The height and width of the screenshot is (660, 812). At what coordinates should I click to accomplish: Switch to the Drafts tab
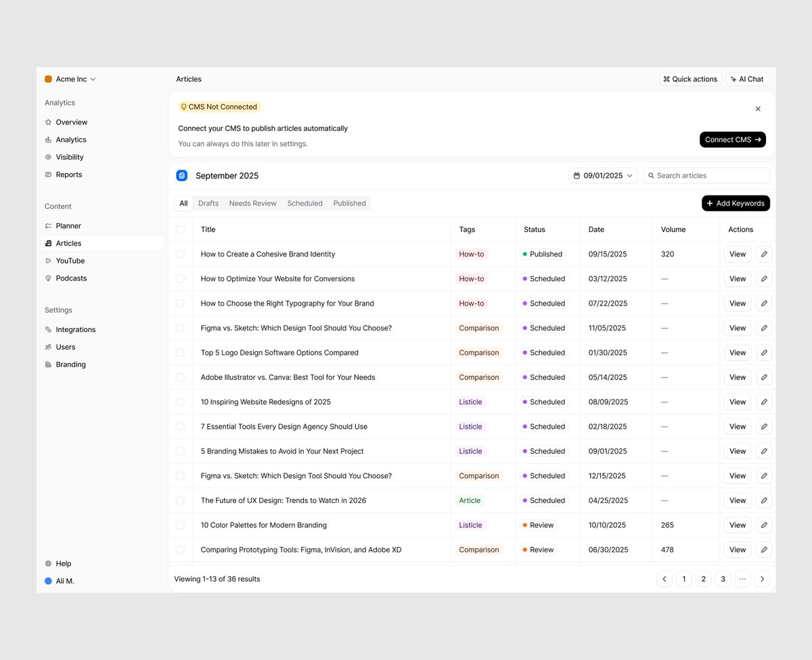[208, 204]
